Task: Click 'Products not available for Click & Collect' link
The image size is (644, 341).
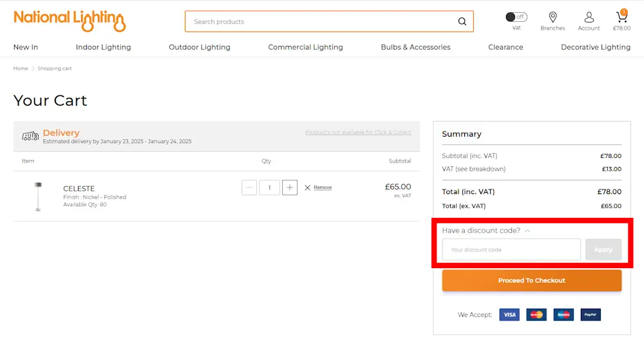Action: coord(358,132)
